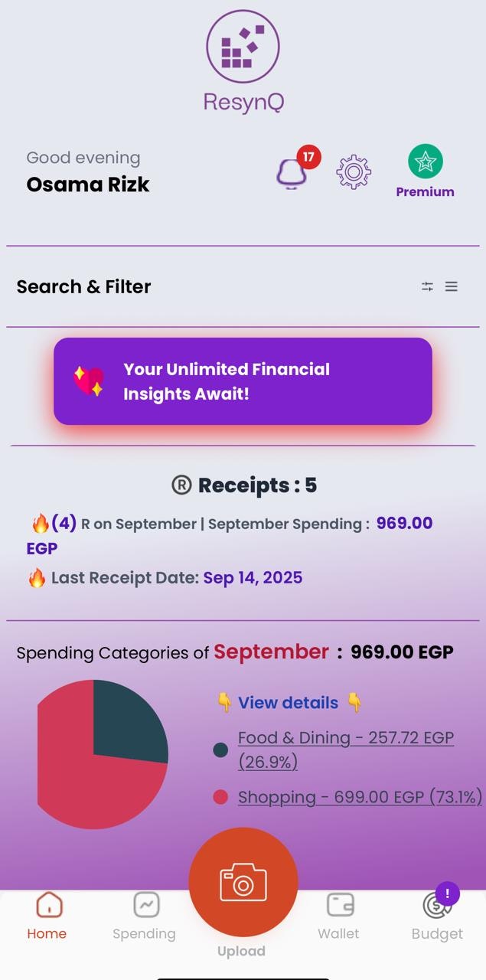The width and height of the screenshot is (486, 980).
Task: Tap the Search & Filter field
Action: 243,286
